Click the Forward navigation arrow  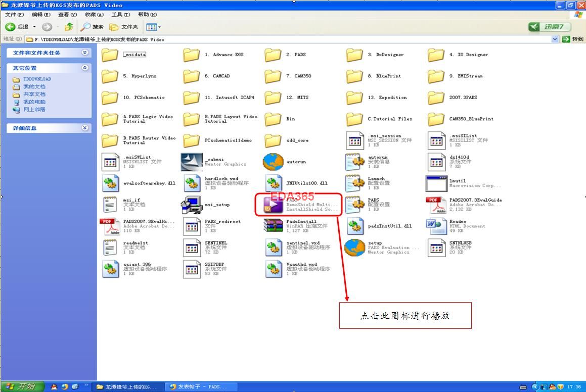[47, 27]
